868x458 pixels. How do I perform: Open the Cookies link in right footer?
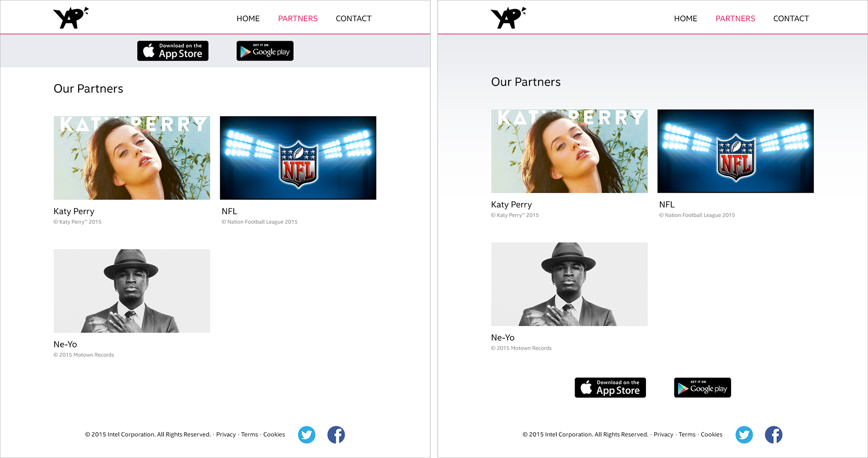pyautogui.click(x=712, y=434)
